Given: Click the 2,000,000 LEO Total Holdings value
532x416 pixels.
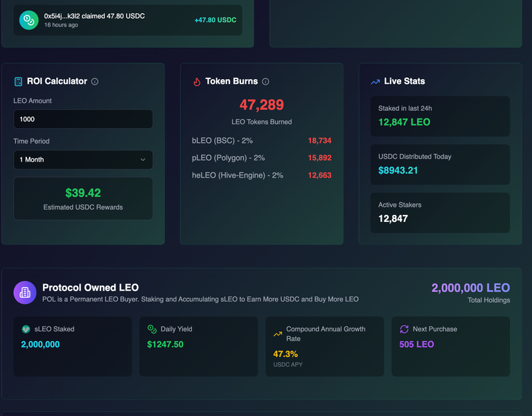Looking at the screenshot, I should [x=470, y=288].
